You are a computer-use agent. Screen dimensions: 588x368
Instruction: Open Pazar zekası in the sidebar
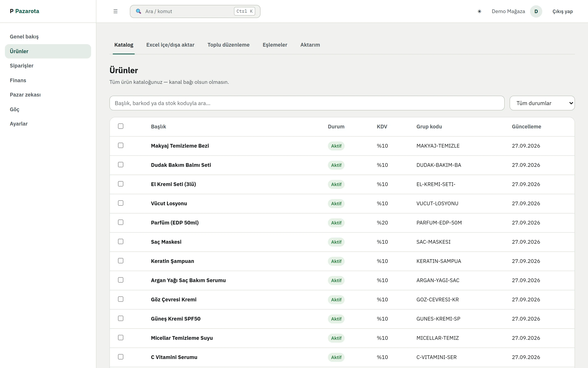(48, 95)
